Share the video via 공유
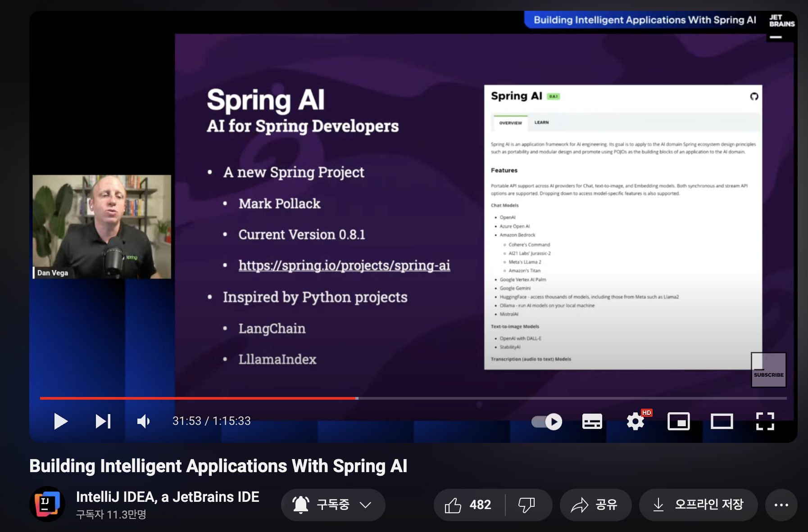The height and width of the screenshot is (532, 808). click(x=595, y=505)
